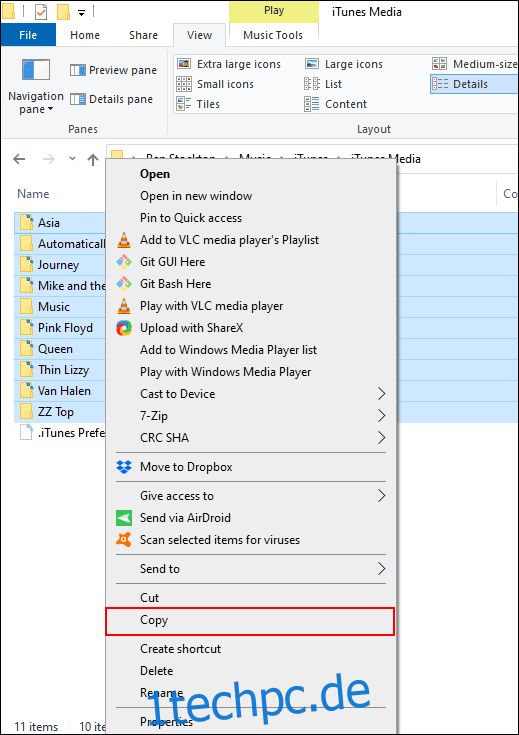Choose Pin to Quick access

251,218
